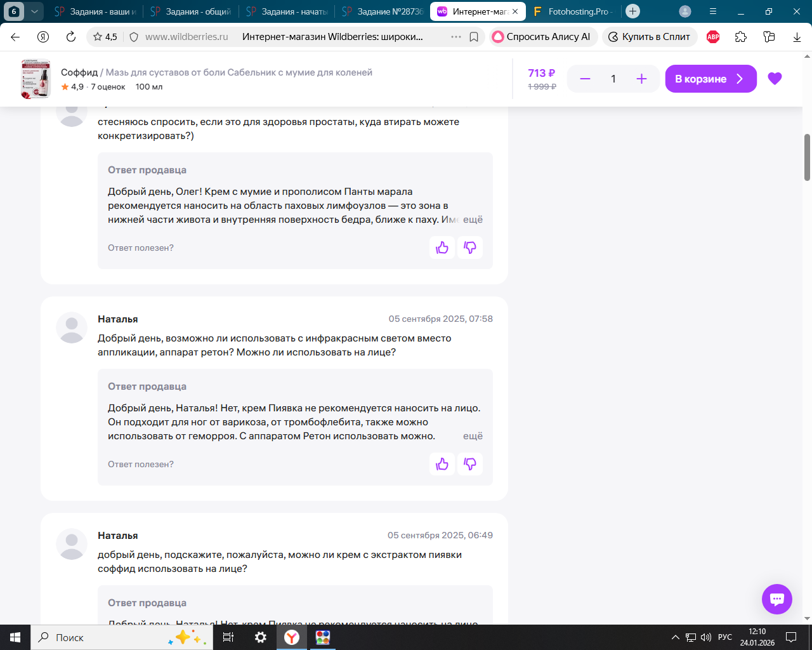This screenshot has height=650, width=812.
Task: Open the colorful app icon on taskbar
Action: (323, 637)
